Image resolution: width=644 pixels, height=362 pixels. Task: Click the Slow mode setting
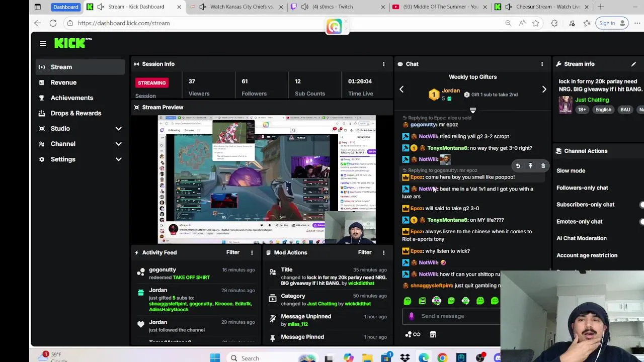(x=571, y=171)
